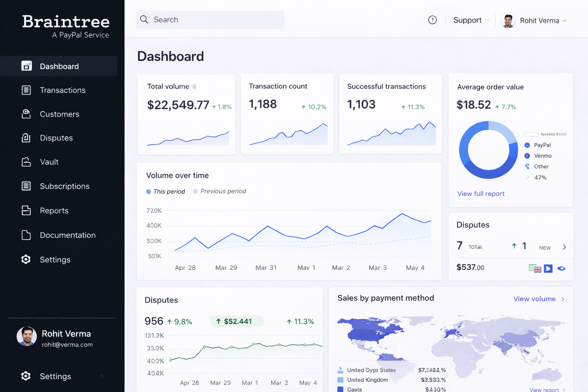Click the Vault icon in sidebar
Screen dimensions: 588x392
(26, 162)
